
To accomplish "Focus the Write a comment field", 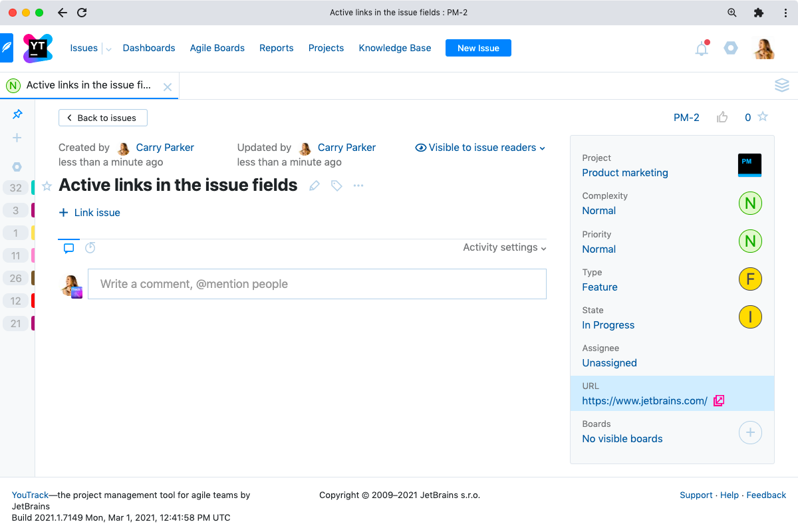I will click(317, 284).
